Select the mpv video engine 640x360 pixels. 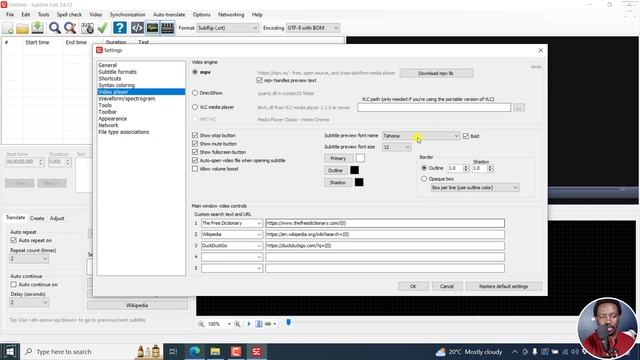click(x=195, y=72)
